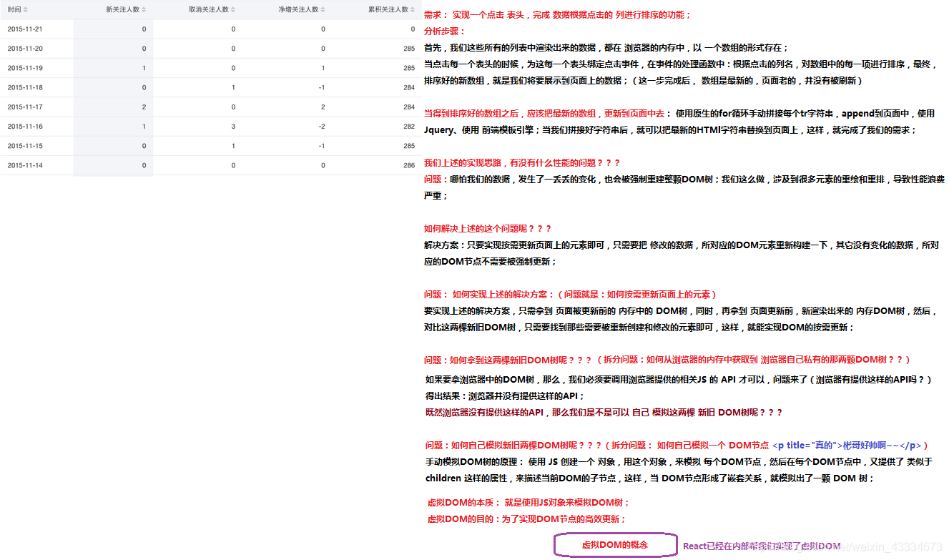The image size is (949, 560).
Task: Select the 2015-11-17 date cell
Action: tap(25, 107)
